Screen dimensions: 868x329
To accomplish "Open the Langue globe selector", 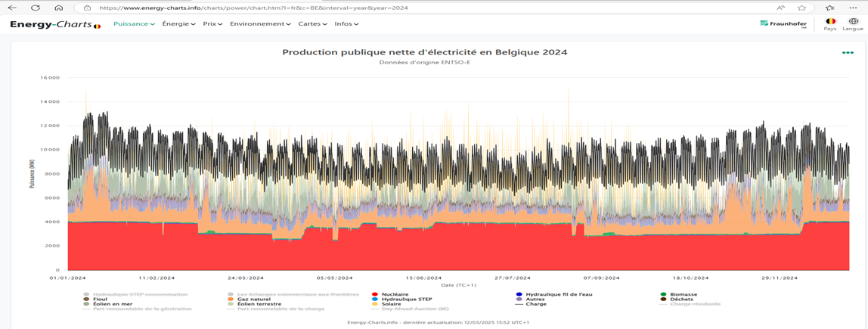I will coord(853,24).
